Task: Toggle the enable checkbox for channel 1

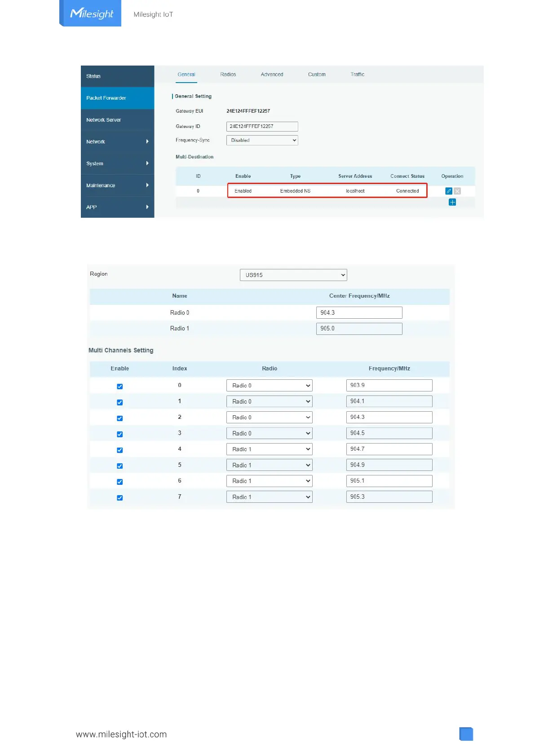Action: (119, 402)
